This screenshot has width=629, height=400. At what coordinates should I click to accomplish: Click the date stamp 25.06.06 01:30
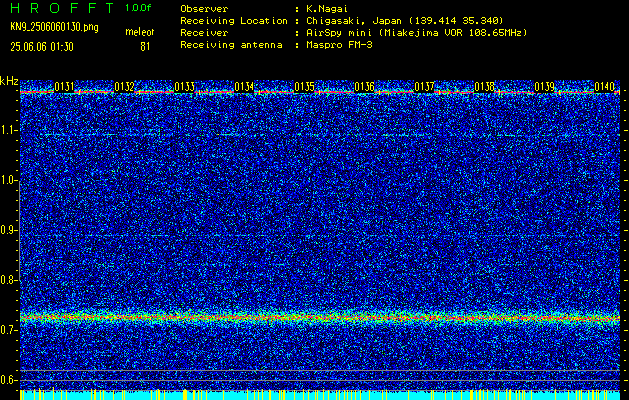[42, 47]
